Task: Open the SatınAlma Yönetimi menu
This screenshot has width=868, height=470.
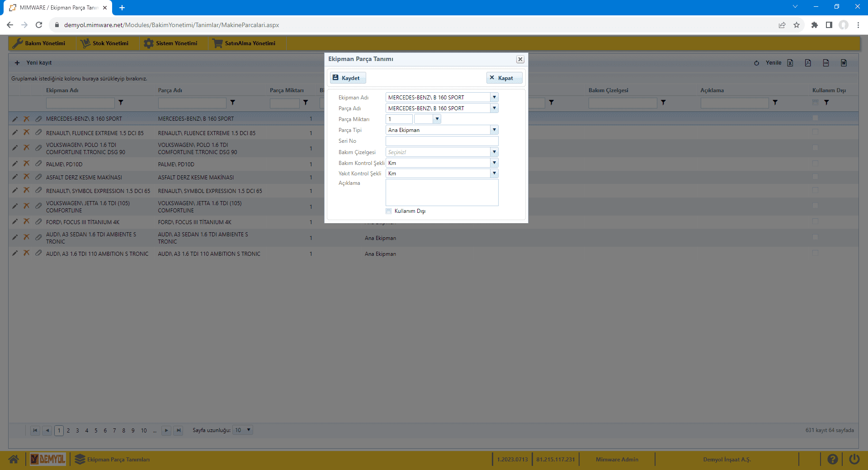Action: pos(244,43)
